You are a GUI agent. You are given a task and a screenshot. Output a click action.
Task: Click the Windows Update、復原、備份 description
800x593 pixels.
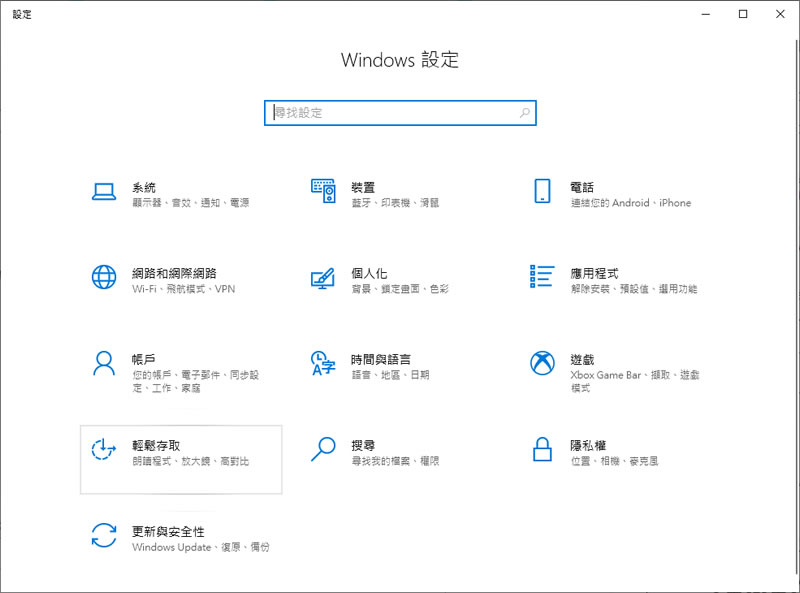tap(201, 547)
